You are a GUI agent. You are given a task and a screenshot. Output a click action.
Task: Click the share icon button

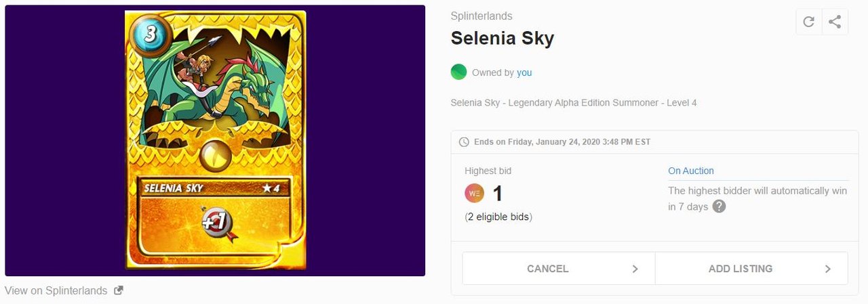pyautogui.click(x=835, y=22)
